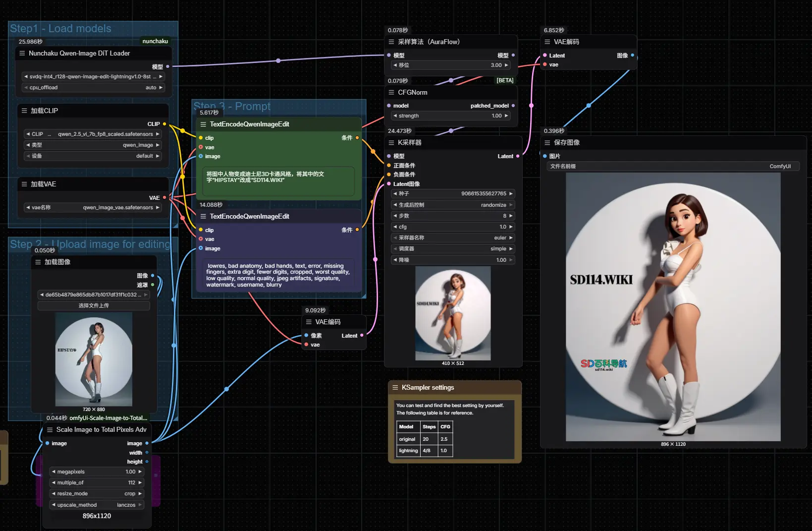Click the menu icon on 加载VAE node

pyautogui.click(x=24, y=184)
